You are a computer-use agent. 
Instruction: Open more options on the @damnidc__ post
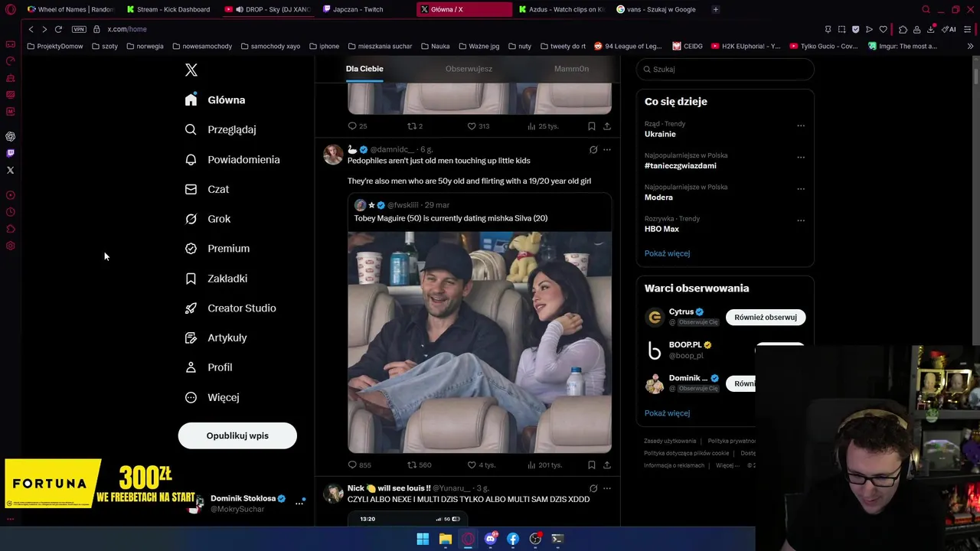click(x=607, y=150)
